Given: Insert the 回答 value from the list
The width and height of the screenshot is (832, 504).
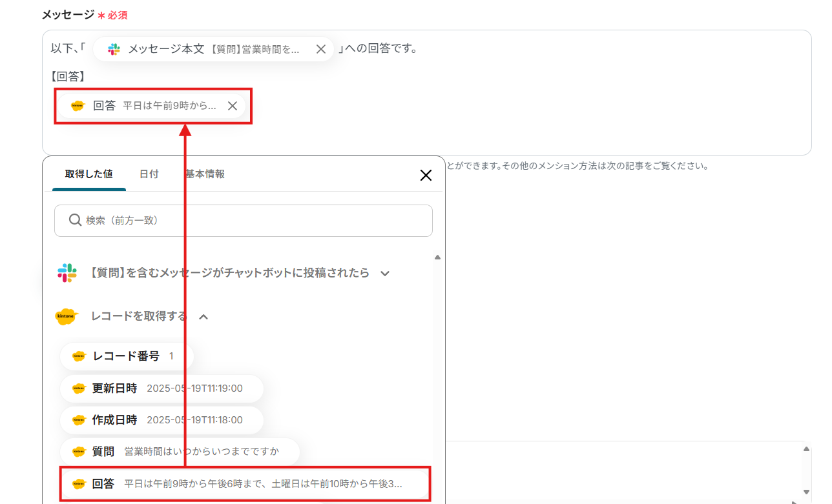Looking at the screenshot, I should tap(245, 483).
